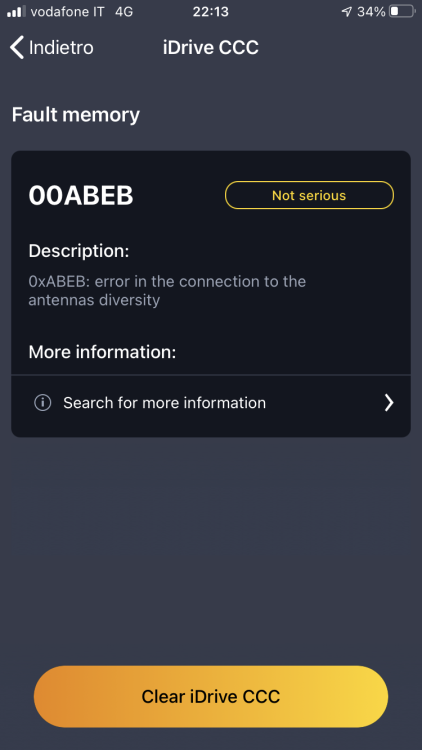Tap the 22:13 clock in the status bar
The height and width of the screenshot is (750, 422).
pos(211,11)
